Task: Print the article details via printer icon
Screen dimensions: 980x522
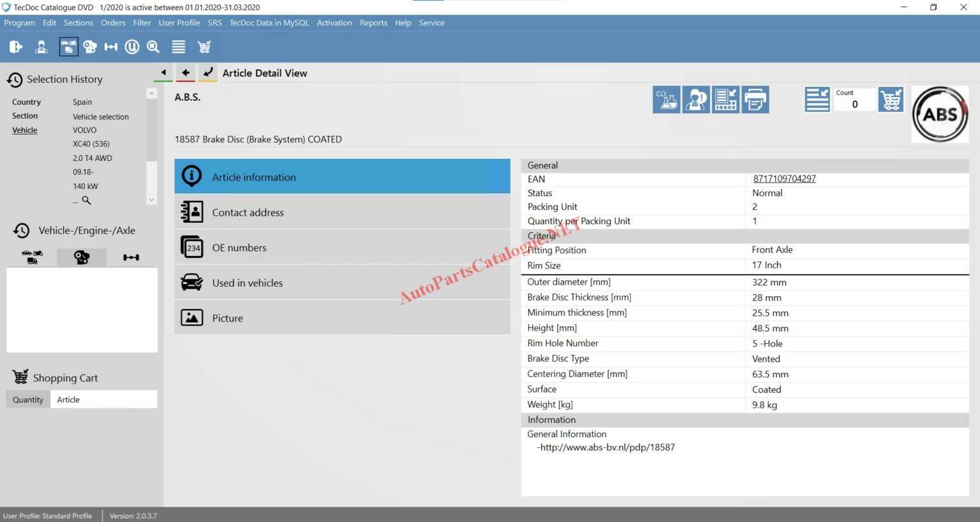Action: click(x=755, y=100)
